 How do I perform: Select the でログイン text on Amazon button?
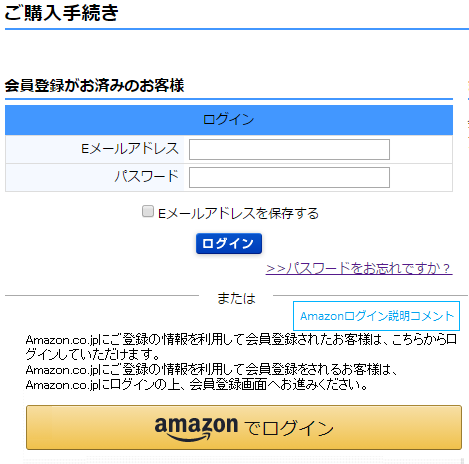289,428
